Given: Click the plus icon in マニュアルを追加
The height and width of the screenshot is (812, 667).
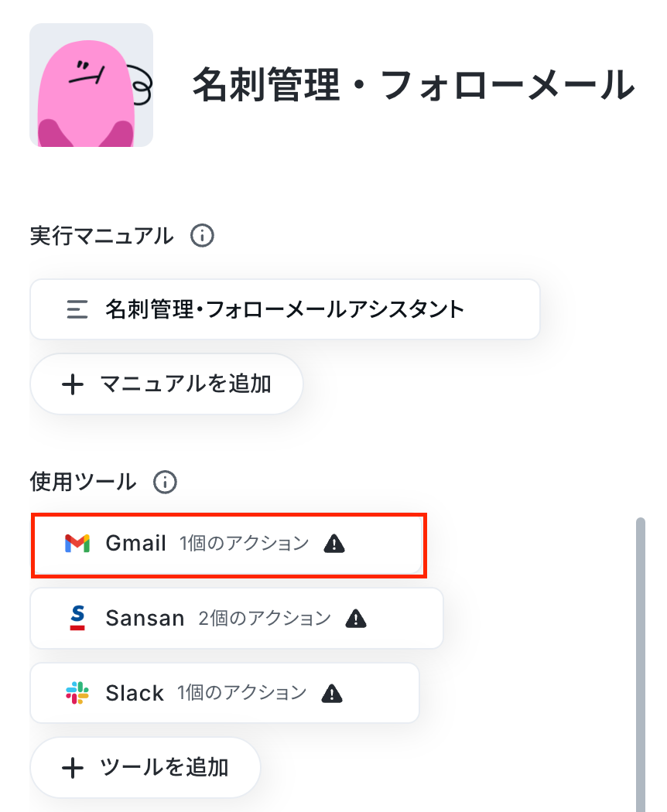Looking at the screenshot, I should tap(73, 385).
